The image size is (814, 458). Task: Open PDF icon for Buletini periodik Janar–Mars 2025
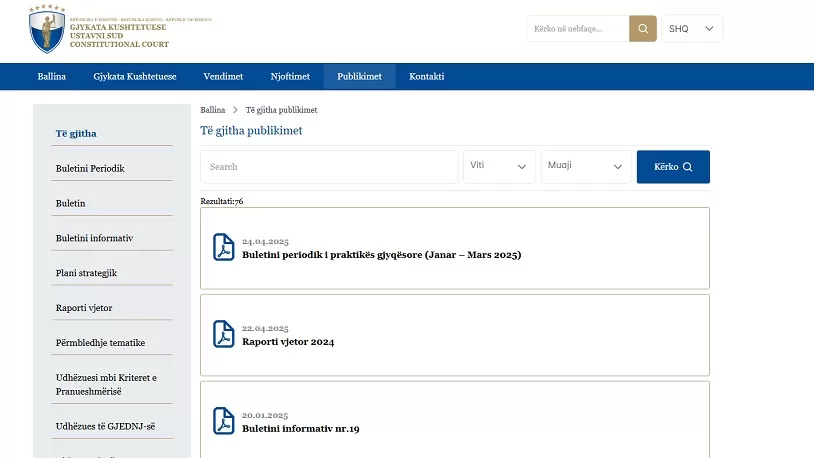pos(224,248)
